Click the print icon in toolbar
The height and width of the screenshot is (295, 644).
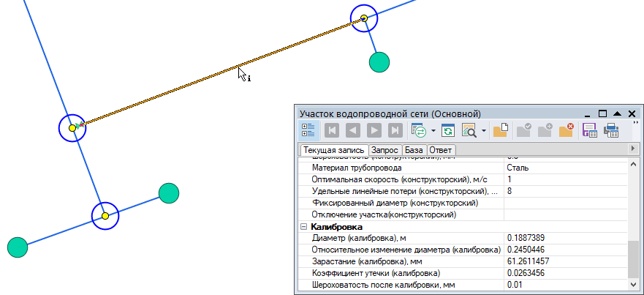pos(611,131)
